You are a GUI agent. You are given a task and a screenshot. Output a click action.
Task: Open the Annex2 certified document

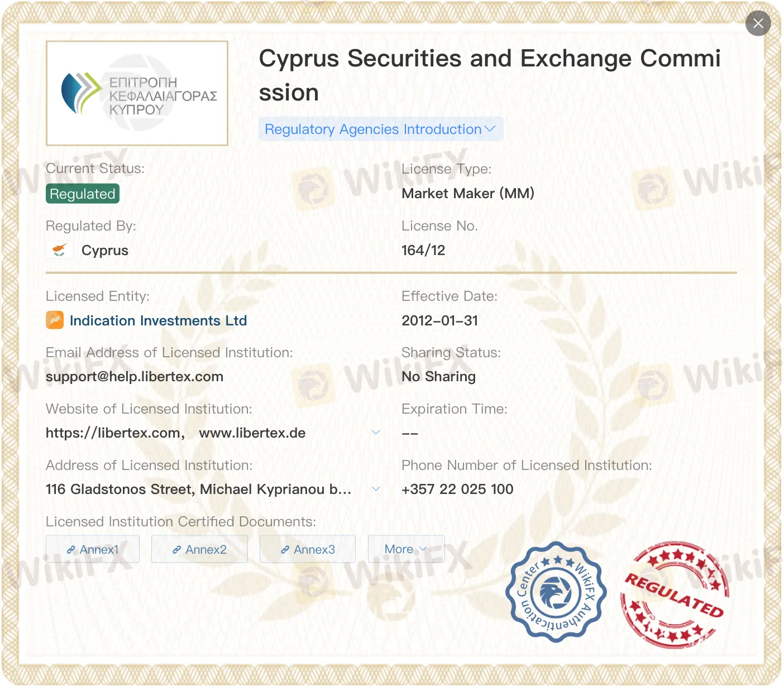199,549
